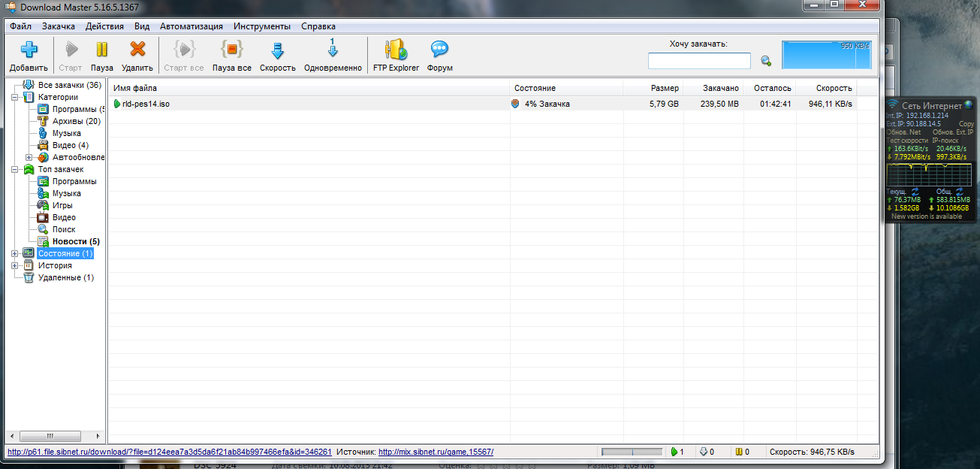Open the Файл menu
The image size is (980, 469).
(20, 26)
